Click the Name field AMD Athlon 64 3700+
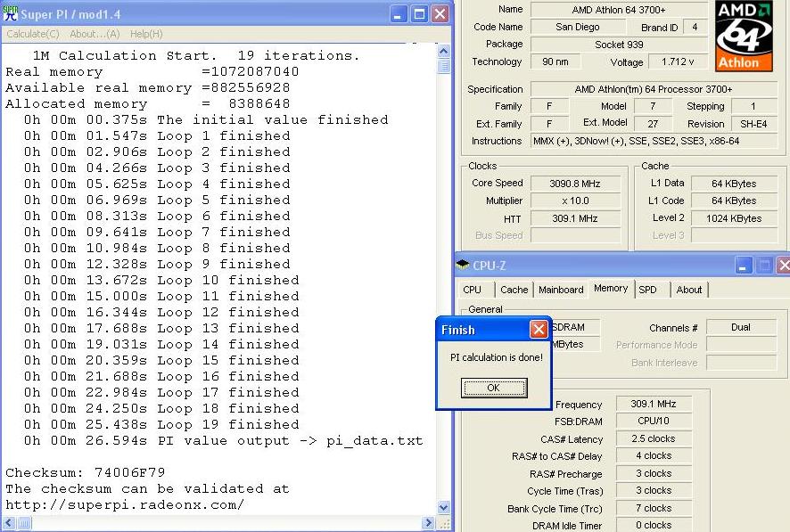Viewport: 790px width, 532px height. (x=619, y=10)
